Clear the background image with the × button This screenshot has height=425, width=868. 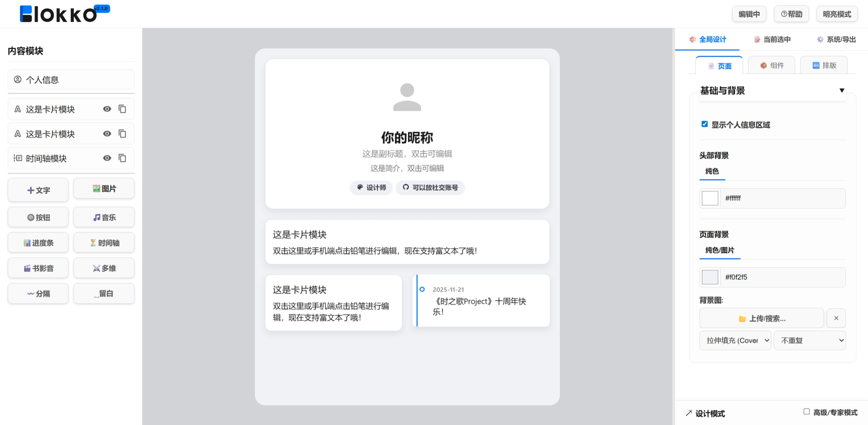point(836,318)
